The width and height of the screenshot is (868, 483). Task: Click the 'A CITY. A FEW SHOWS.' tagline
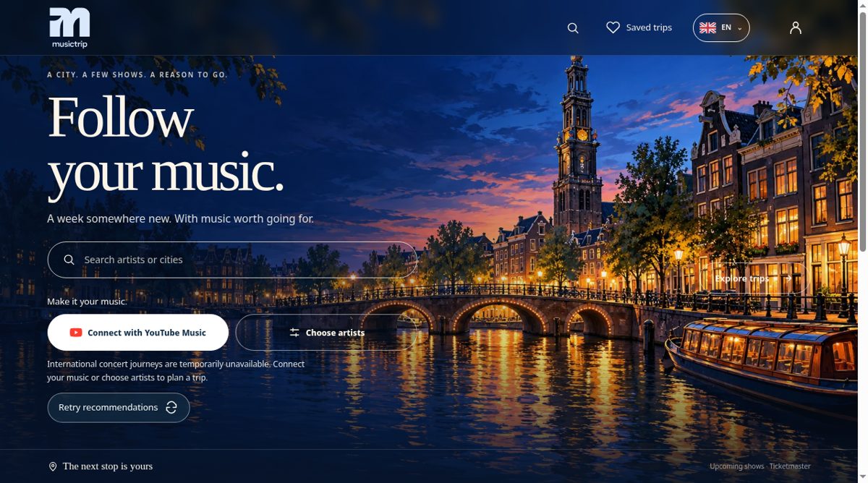coord(137,74)
